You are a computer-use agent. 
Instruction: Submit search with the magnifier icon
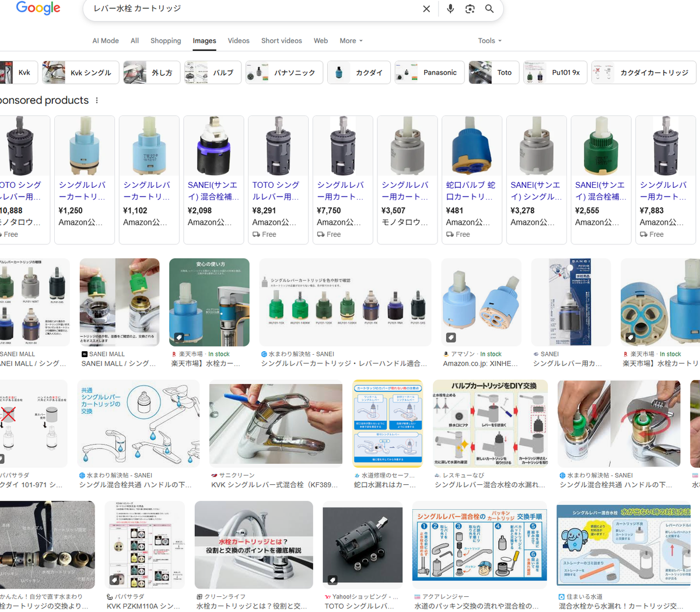[489, 9]
